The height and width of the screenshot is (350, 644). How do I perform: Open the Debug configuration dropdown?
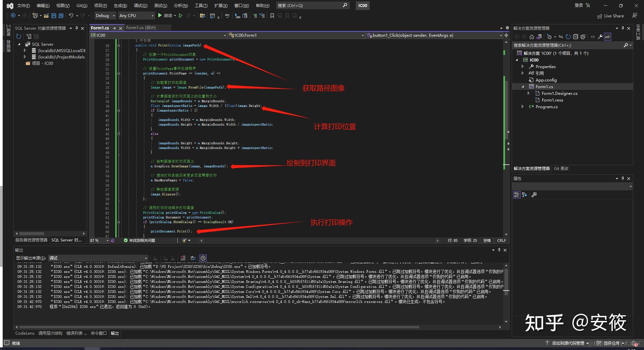(105, 16)
